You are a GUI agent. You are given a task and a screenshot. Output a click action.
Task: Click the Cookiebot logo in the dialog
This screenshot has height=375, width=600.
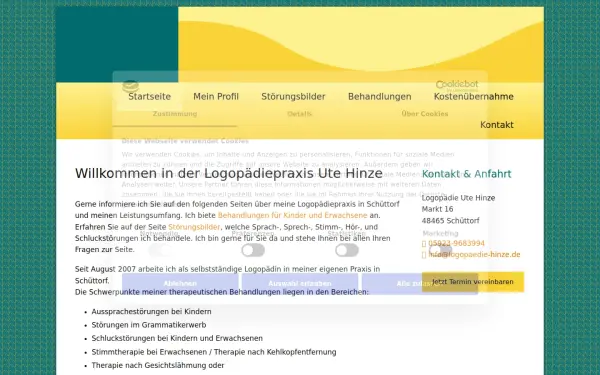pos(457,85)
